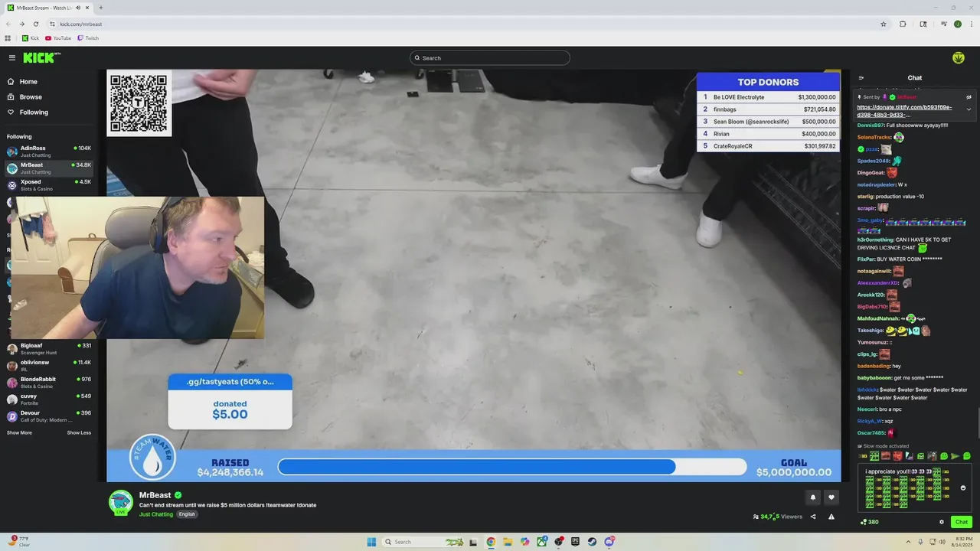980x551 pixels.
Task: Open Bigloaaf channel in sidebar
Action: point(49,349)
